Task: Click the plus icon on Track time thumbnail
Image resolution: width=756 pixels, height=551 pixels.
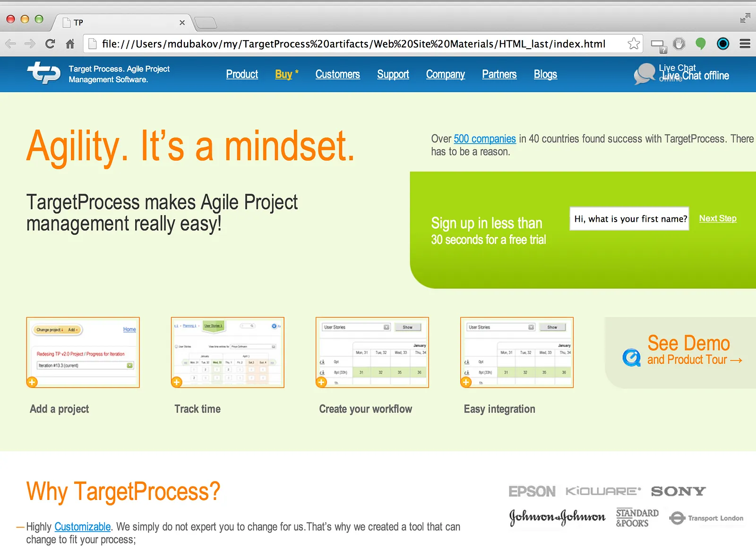Action: coord(176,382)
